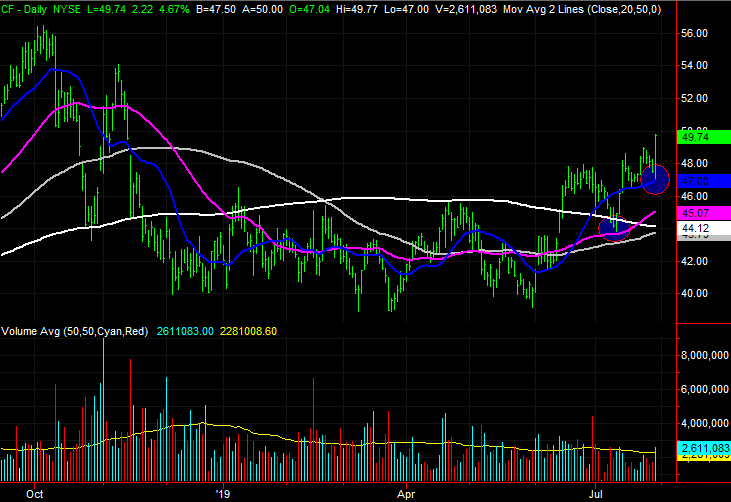Click the blue 47.00 moving average tag
731x502 pixels.
pyautogui.click(x=703, y=181)
